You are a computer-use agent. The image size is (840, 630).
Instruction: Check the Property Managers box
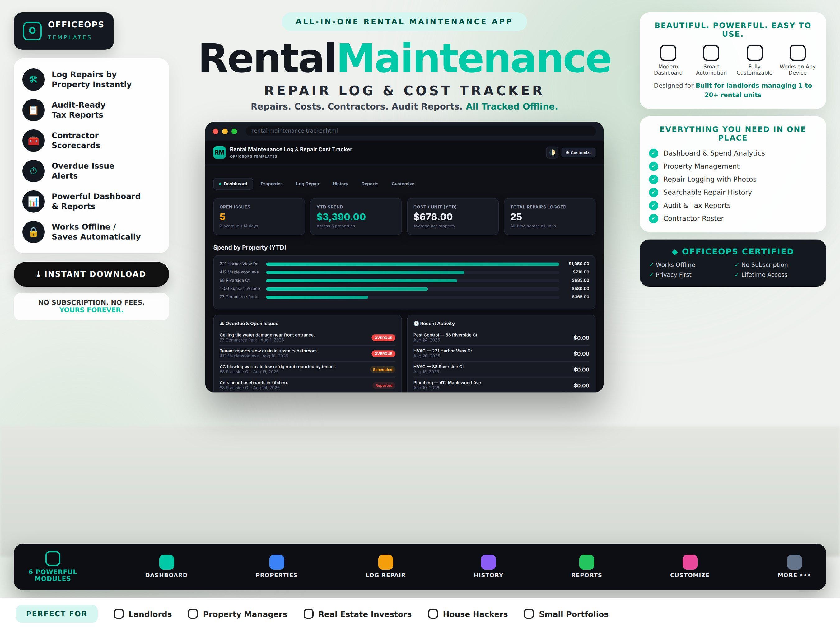pyautogui.click(x=193, y=614)
